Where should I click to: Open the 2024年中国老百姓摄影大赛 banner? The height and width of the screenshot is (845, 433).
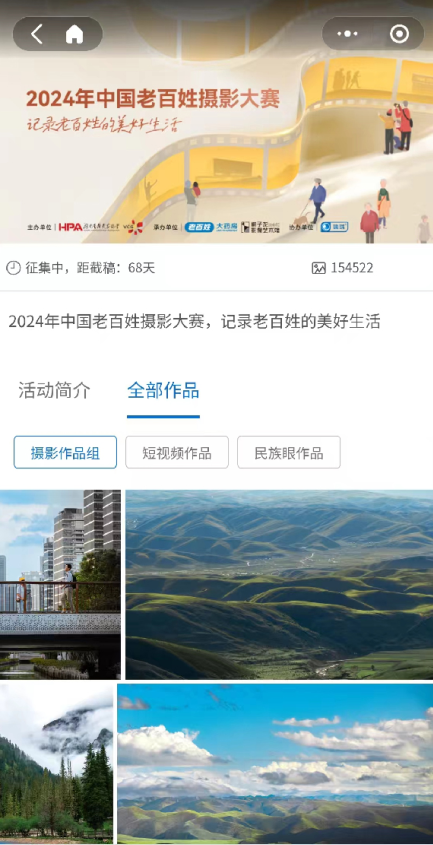coord(216,122)
